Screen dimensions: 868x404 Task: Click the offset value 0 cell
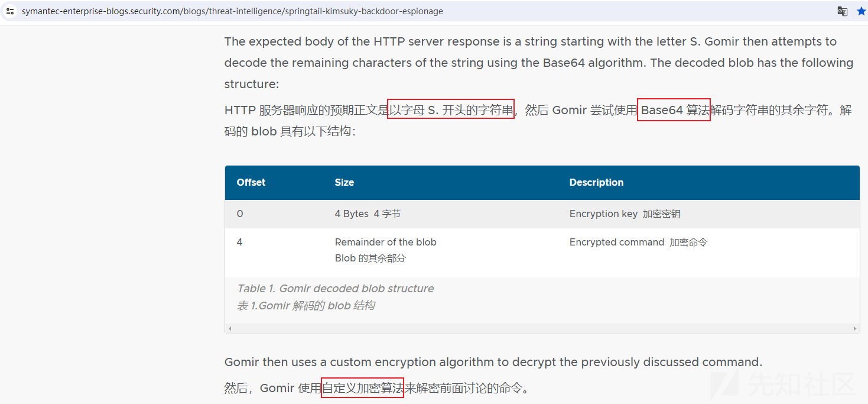tap(240, 214)
